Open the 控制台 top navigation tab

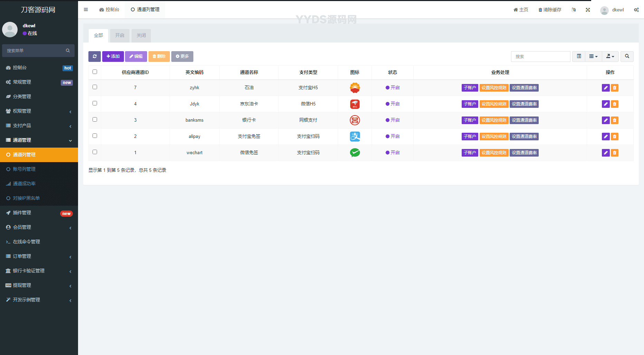[x=109, y=10]
